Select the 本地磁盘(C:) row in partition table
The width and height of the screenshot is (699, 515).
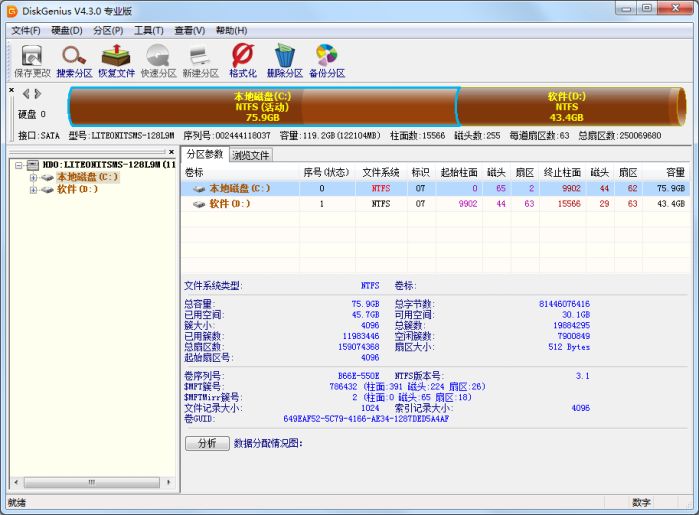coord(436,189)
